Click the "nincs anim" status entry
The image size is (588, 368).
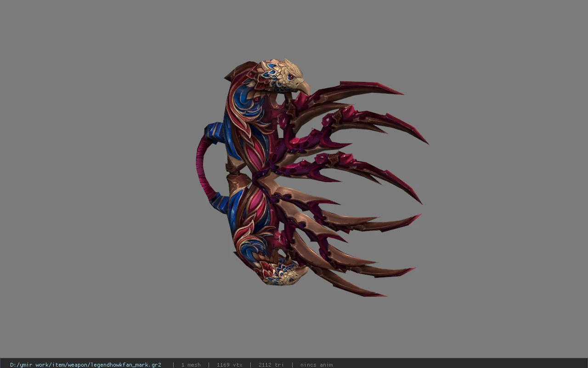[317, 365]
